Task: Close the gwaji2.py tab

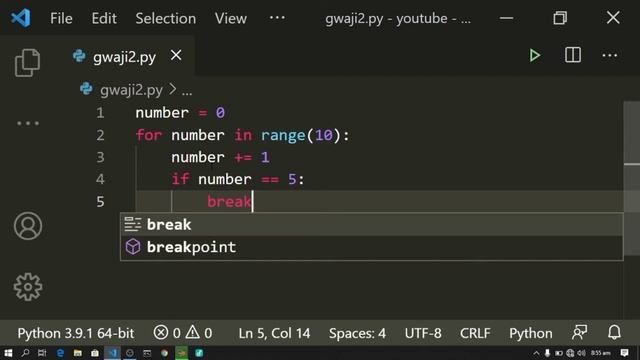Action: (176, 55)
